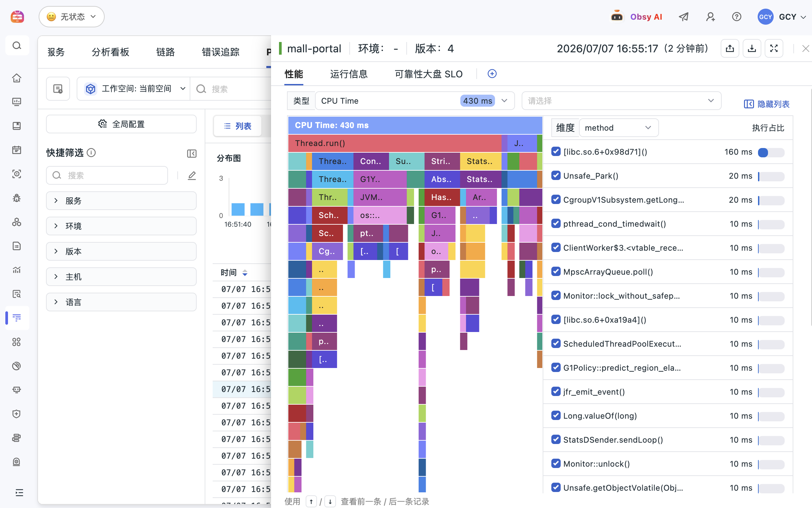Click the monitor dashboard icon in sidebar
The width and height of the screenshot is (812, 508).
point(17,102)
